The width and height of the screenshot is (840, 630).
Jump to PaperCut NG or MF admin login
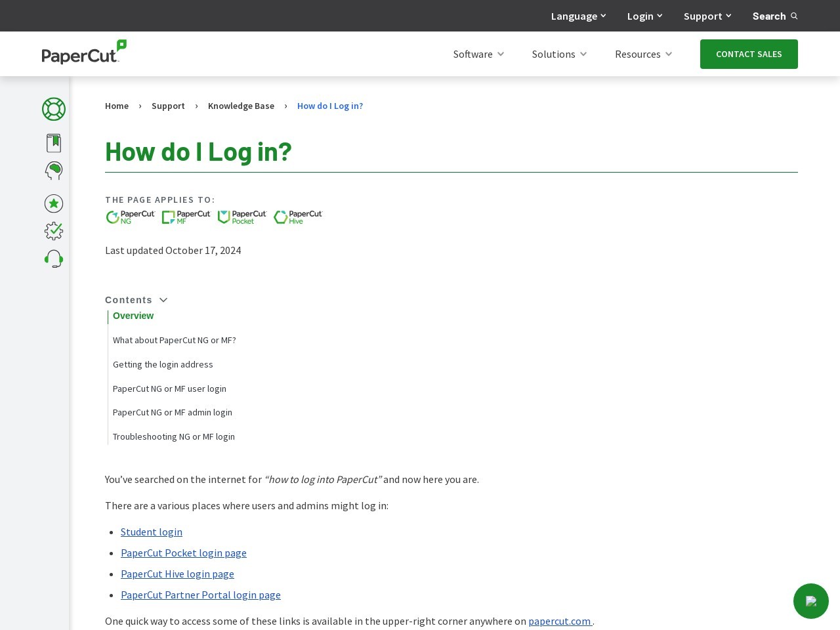pos(173,412)
